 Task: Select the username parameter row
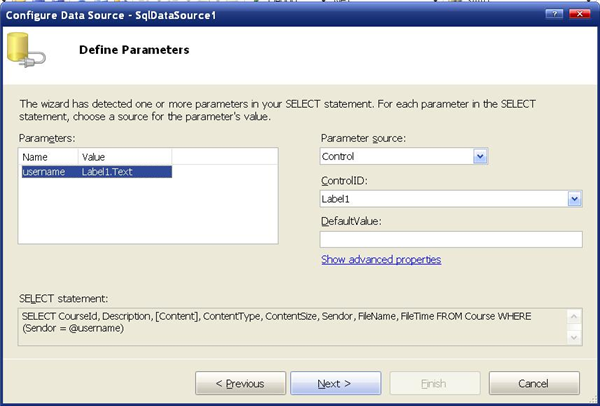tap(96, 172)
